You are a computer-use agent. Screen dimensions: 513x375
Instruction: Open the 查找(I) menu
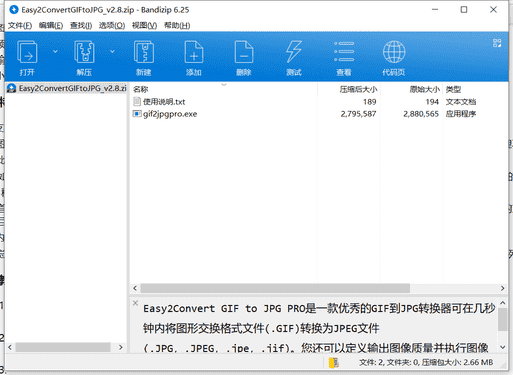81,25
